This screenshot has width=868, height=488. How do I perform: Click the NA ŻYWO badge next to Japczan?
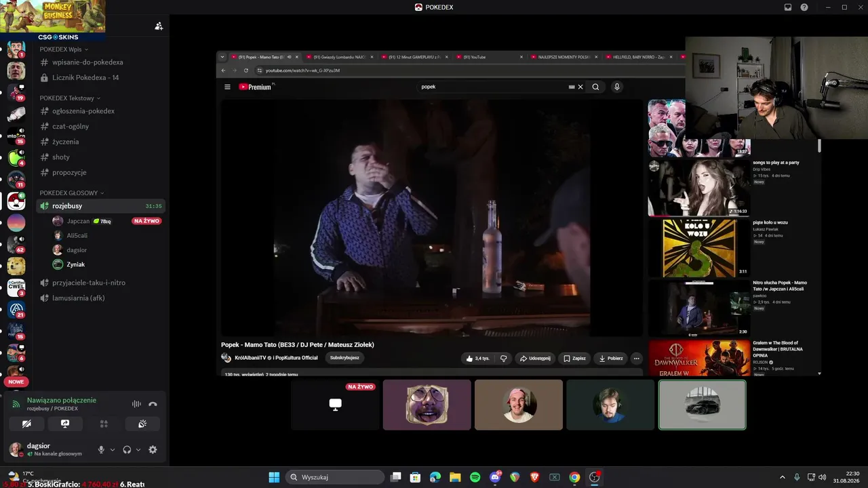(147, 221)
